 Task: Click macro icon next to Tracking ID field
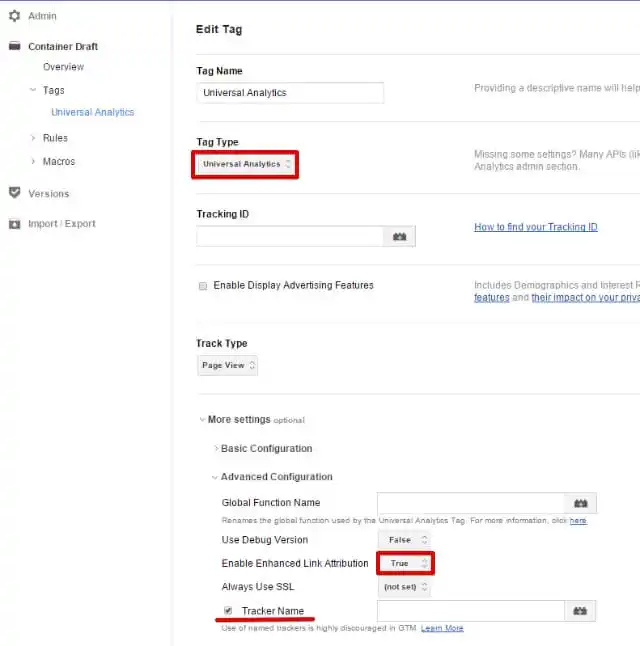400,236
